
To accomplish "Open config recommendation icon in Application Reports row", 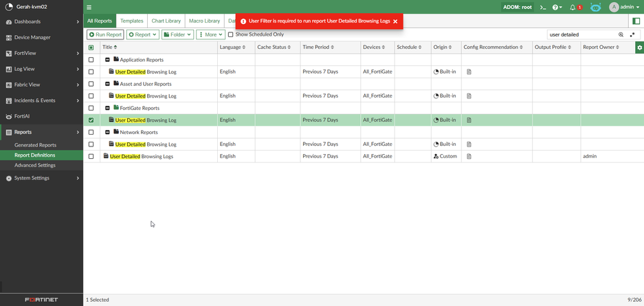I will [x=469, y=72].
